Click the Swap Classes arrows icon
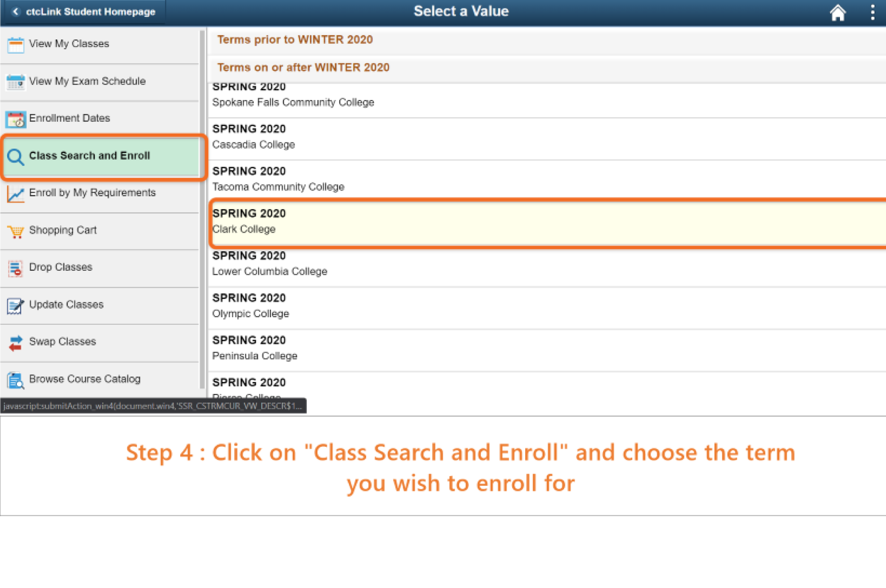Image resolution: width=886 pixels, height=588 pixels. click(15, 342)
